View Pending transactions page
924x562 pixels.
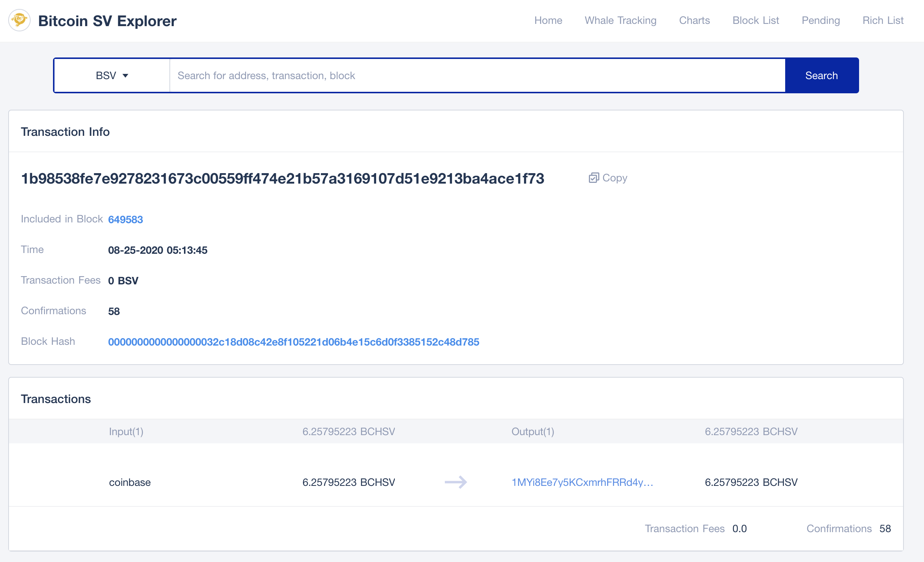pyautogui.click(x=821, y=20)
